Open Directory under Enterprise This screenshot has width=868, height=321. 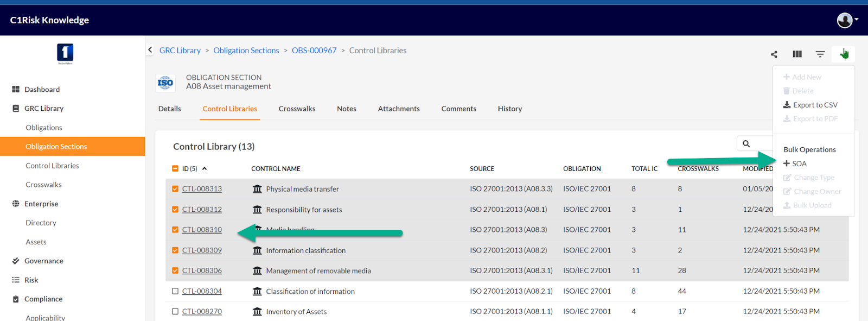coord(41,223)
